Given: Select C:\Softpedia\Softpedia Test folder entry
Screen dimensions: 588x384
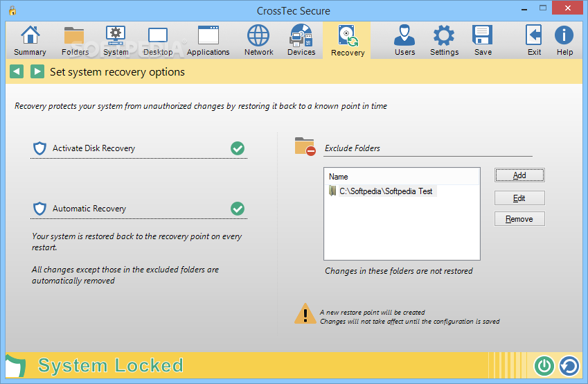Looking at the screenshot, I should click(382, 191).
